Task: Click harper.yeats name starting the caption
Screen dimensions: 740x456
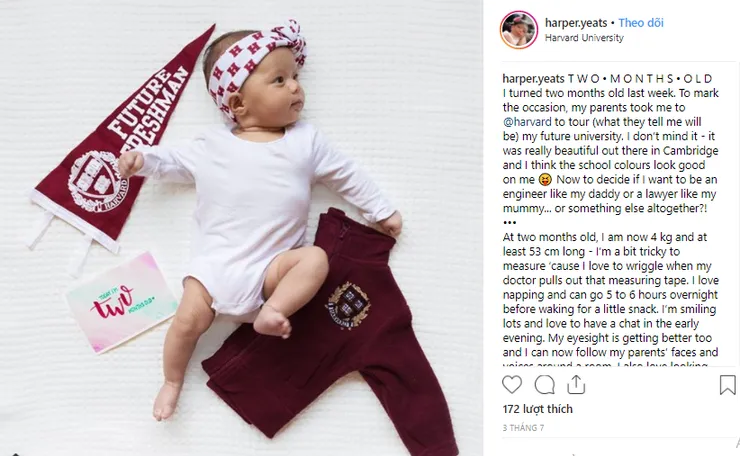Action: 533,79
